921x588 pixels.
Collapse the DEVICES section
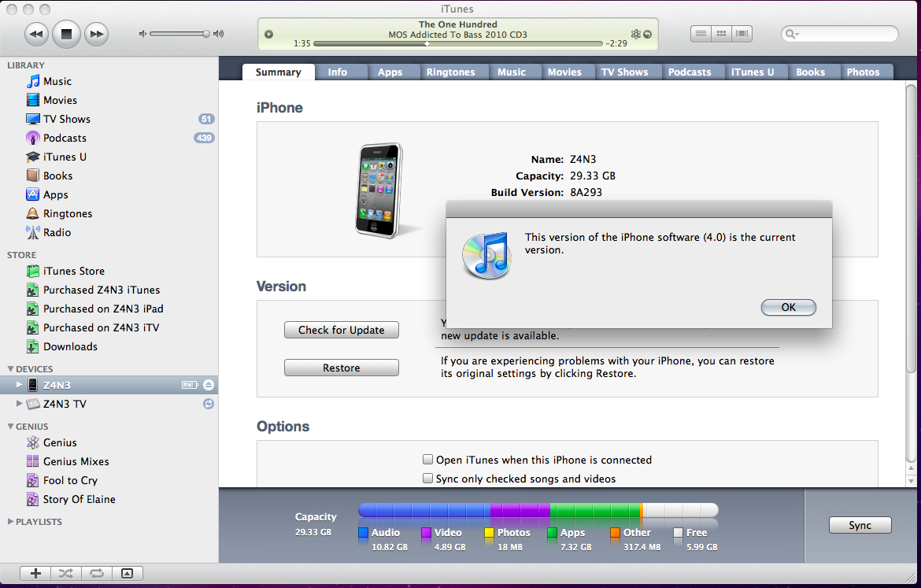coord(10,369)
